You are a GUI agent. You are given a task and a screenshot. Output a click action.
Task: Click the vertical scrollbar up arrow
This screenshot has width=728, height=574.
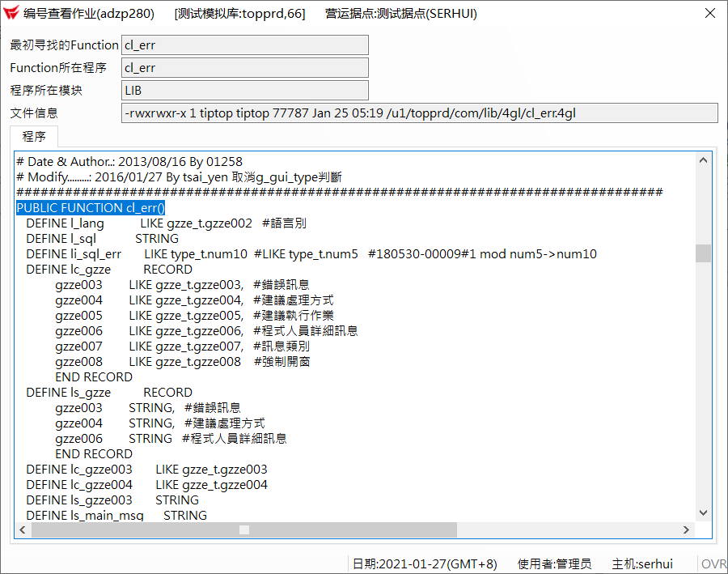click(703, 160)
